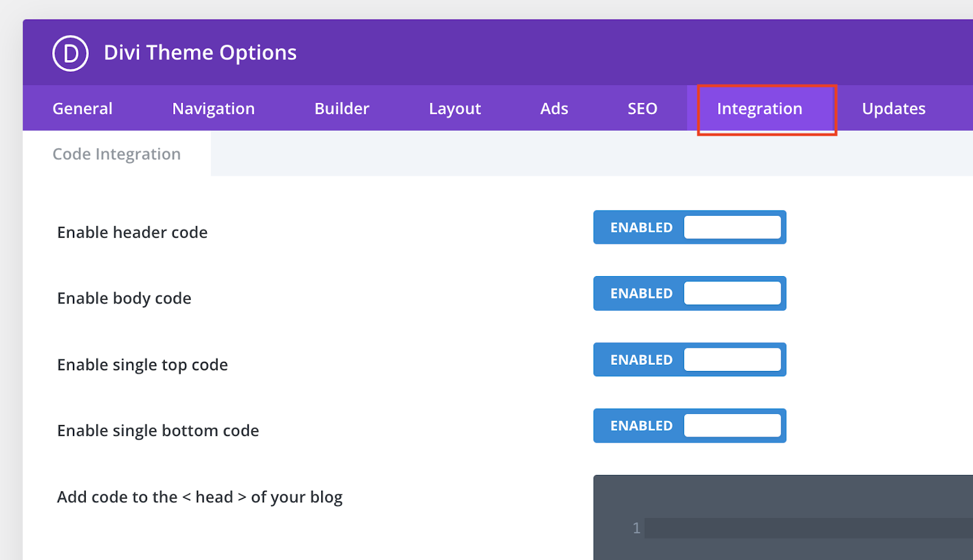Select the Layout tab

coord(454,109)
